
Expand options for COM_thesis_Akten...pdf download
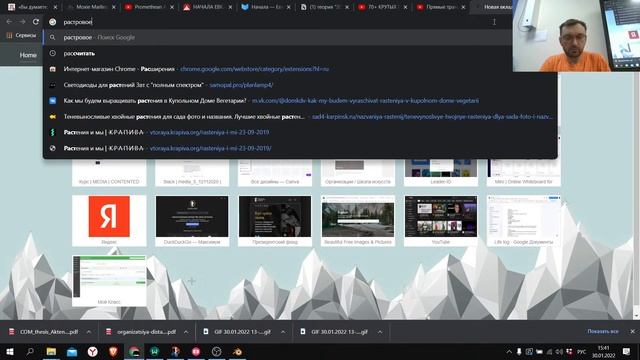(89, 332)
